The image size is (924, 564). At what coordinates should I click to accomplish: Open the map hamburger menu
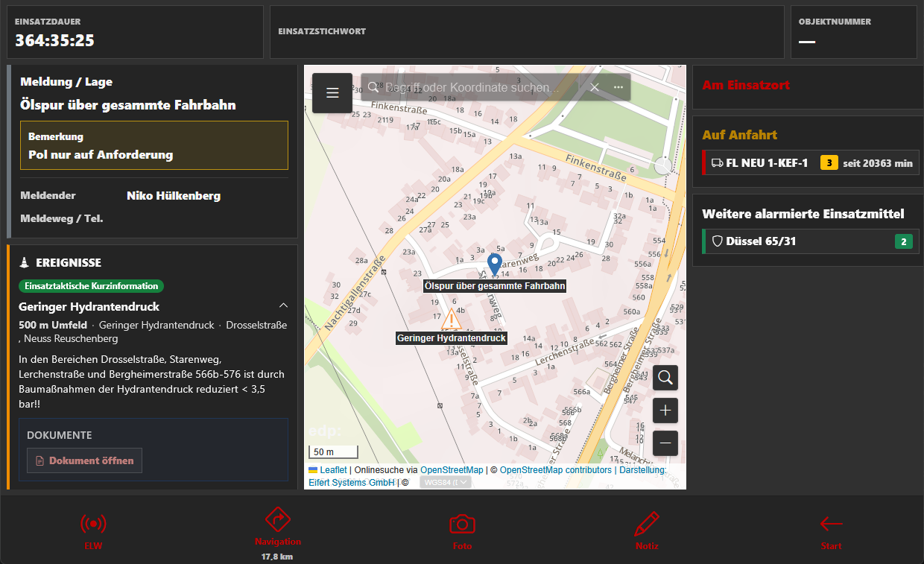point(332,93)
